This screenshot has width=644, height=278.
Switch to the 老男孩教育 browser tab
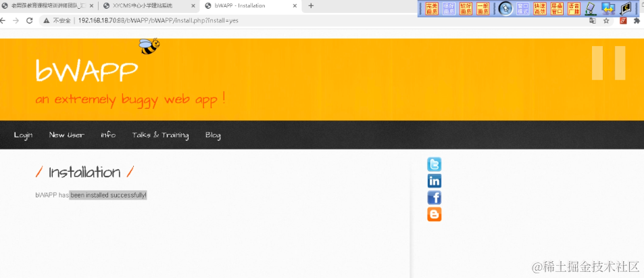click(x=49, y=6)
